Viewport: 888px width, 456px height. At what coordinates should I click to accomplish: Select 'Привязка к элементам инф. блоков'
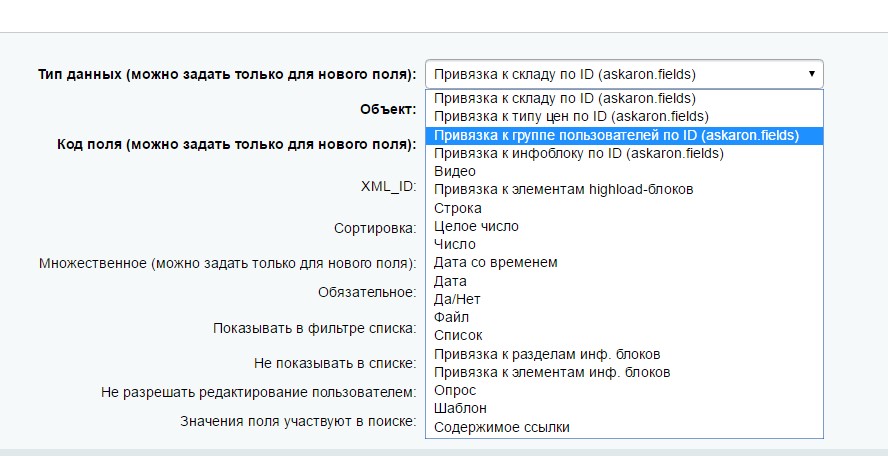(x=552, y=372)
